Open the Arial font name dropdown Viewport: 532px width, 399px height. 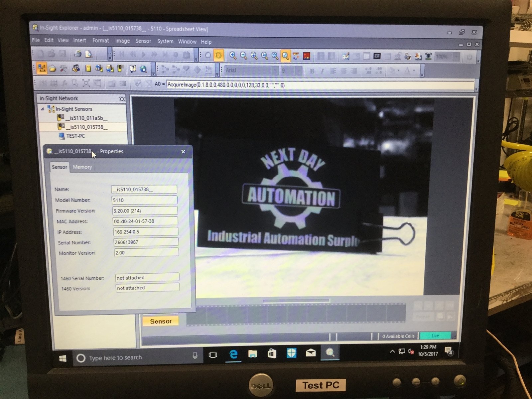coord(275,70)
